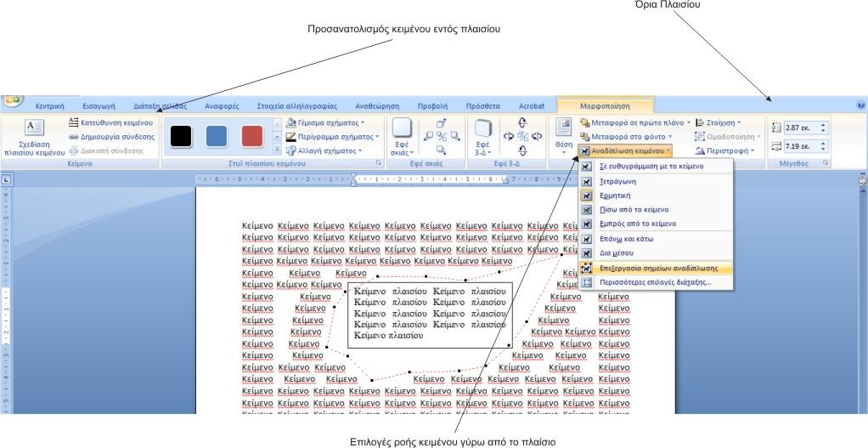Open the Αναφορές (References) tab

pos(222,105)
